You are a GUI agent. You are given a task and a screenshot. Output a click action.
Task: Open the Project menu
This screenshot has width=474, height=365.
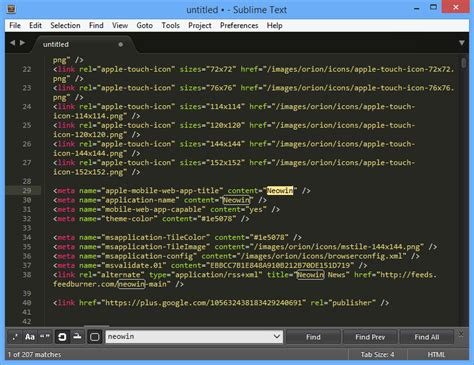(x=200, y=26)
